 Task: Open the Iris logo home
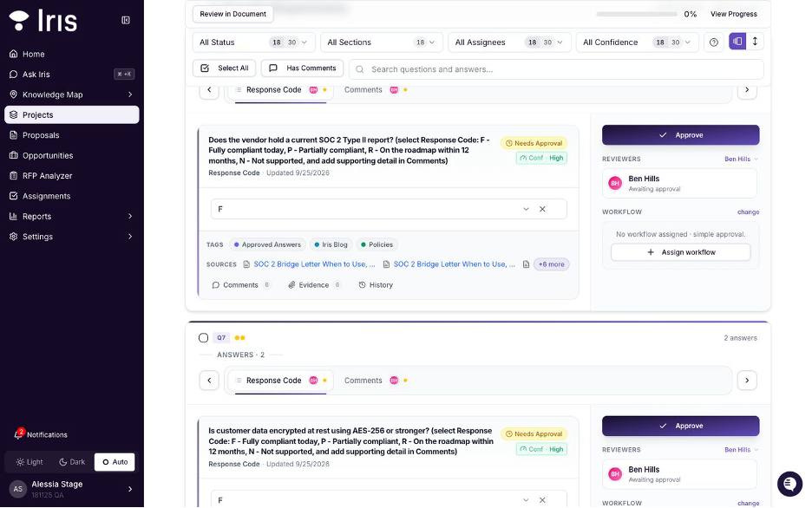click(43, 21)
